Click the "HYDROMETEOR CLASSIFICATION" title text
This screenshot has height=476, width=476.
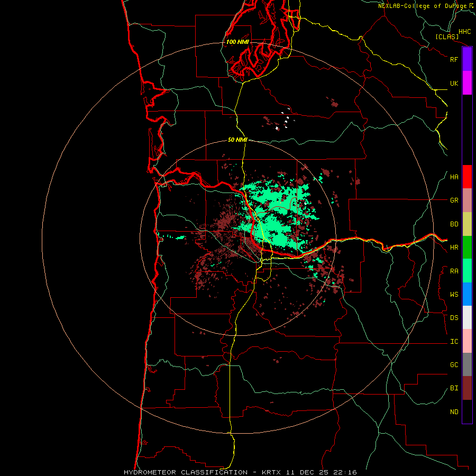tap(186, 472)
